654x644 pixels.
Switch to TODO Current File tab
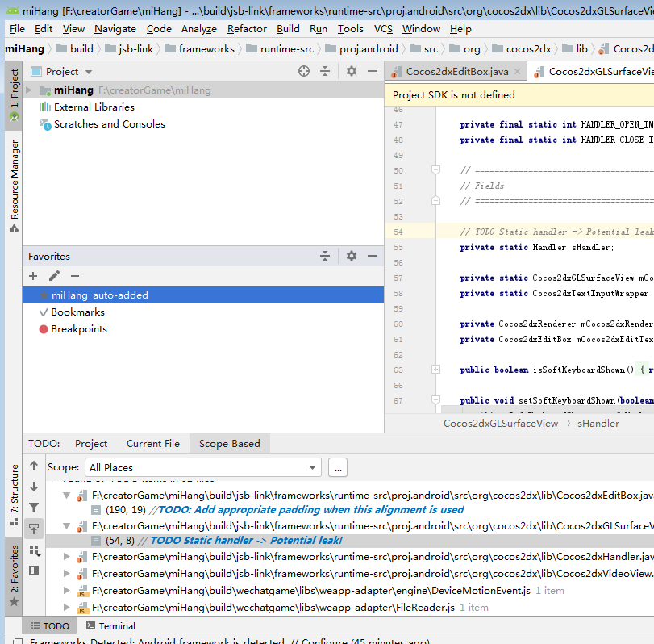[x=153, y=444]
